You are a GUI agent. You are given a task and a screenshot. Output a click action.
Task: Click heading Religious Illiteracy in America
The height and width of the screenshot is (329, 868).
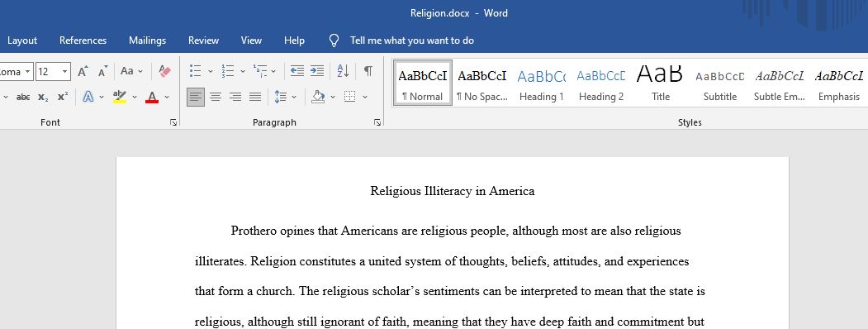(x=453, y=192)
